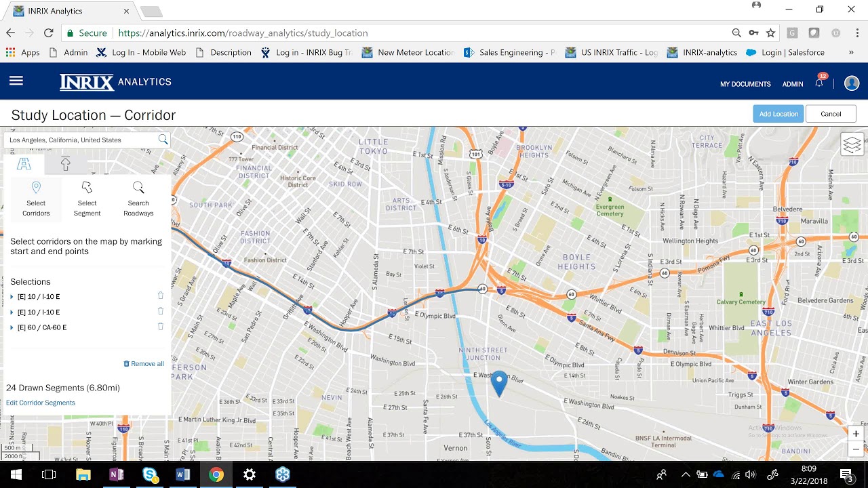Open File Explorer from taskbar

83,474
